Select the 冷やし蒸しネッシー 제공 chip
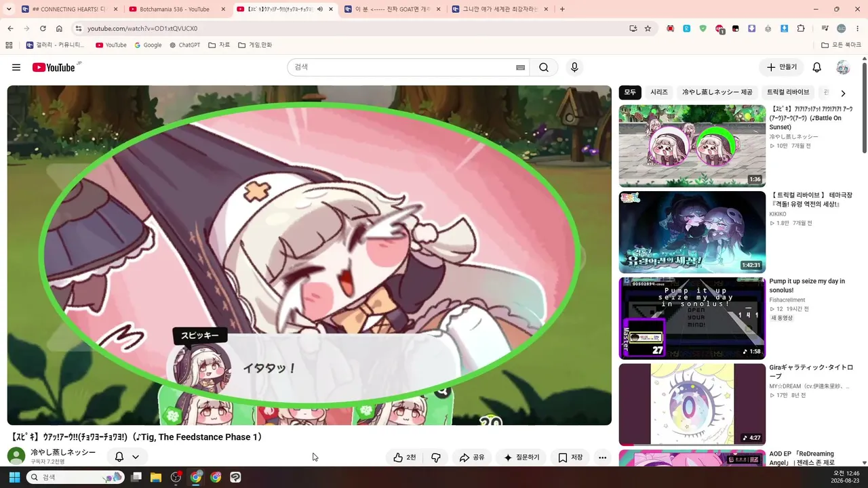The width and height of the screenshot is (868, 488). pos(717,92)
